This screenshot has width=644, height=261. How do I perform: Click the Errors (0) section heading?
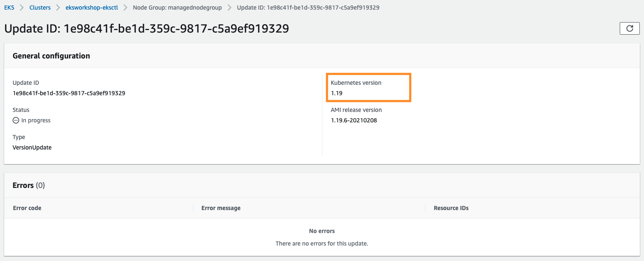pyautogui.click(x=29, y=185)
